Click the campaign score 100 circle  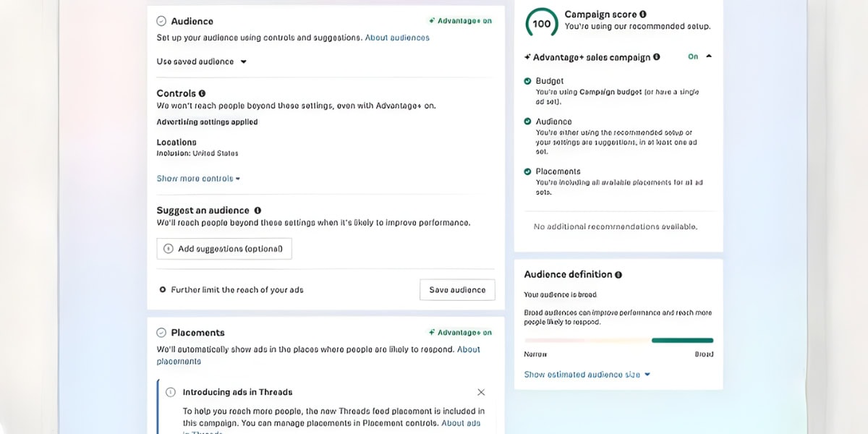click(542, 23)
